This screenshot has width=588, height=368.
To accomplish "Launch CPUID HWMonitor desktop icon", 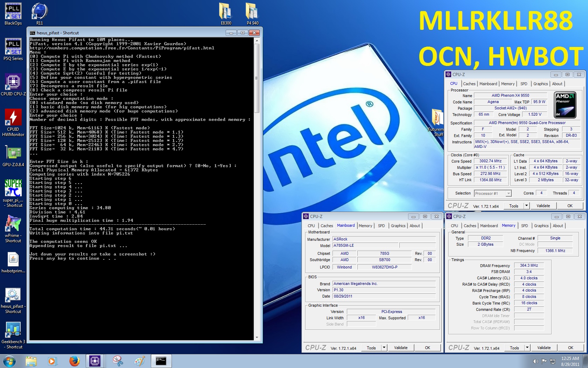I will [x=13, y=122].
